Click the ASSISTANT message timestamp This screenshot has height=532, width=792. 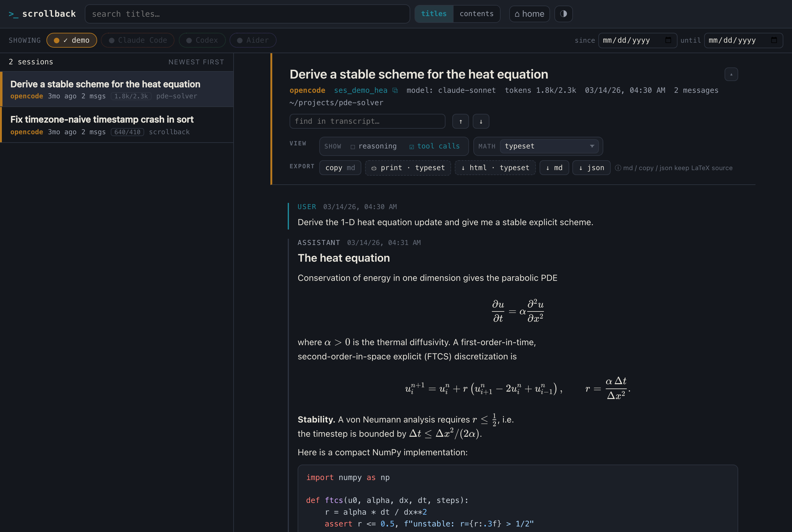point(384,242)
